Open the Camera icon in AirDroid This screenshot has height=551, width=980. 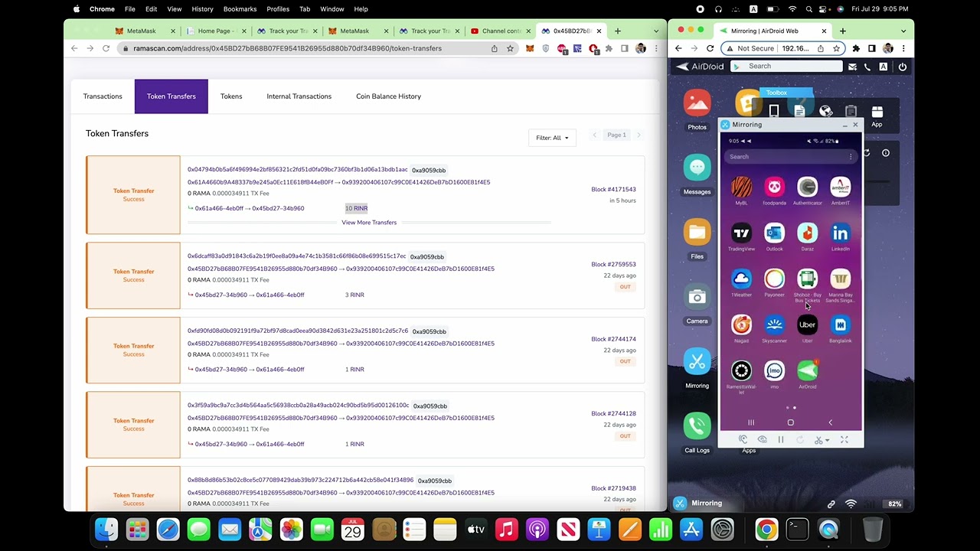697,296
